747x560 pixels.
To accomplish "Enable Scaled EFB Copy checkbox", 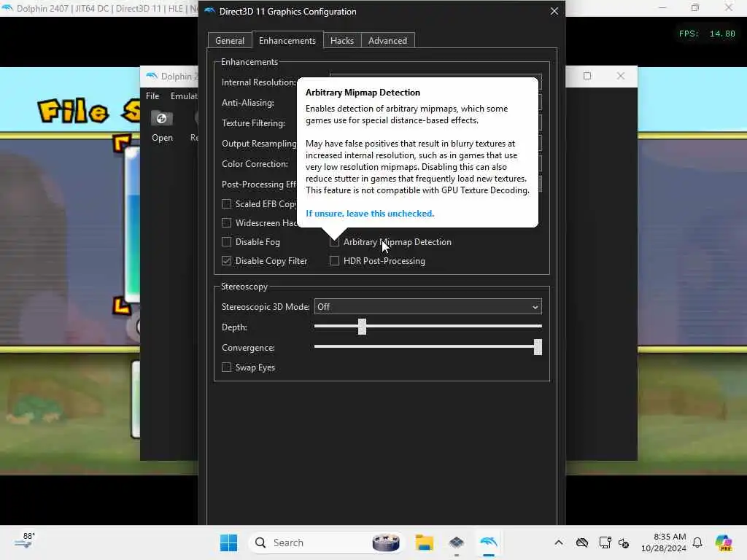I will 226,204.
